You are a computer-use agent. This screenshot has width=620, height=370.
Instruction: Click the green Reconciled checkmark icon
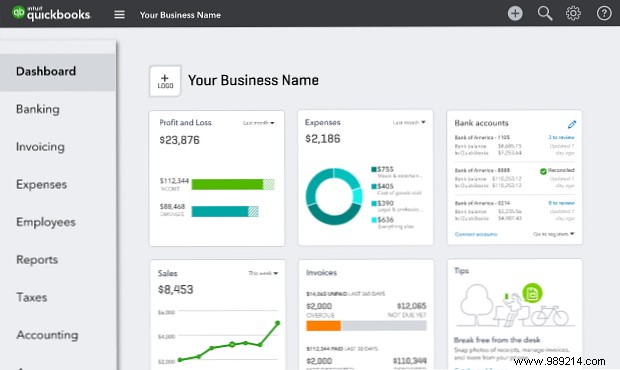(543, 171)
